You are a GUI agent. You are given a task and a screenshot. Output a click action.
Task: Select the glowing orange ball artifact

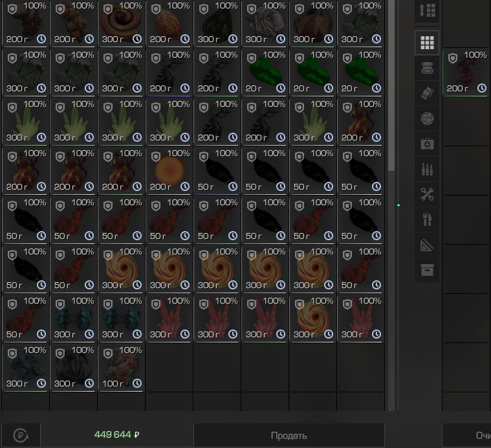point(169,171)
